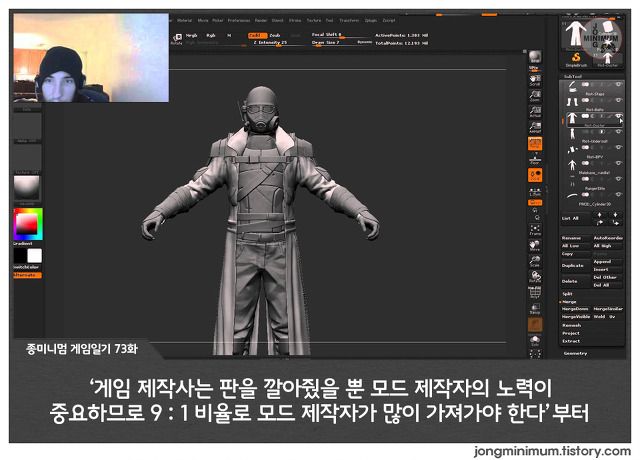Open the Zscript menu
Image resolution: width=640 pixels, height=460 pixels.
pyautogui.click(x=388, y=20)
